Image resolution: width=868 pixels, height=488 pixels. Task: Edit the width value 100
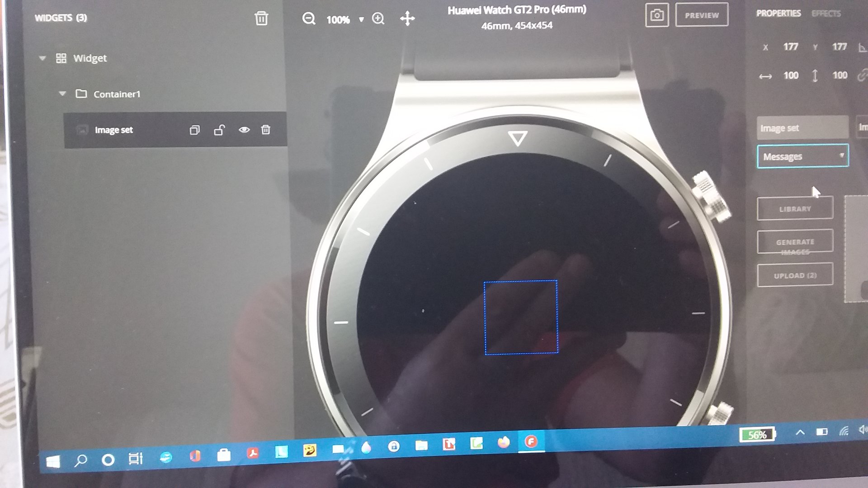point(791,75)
